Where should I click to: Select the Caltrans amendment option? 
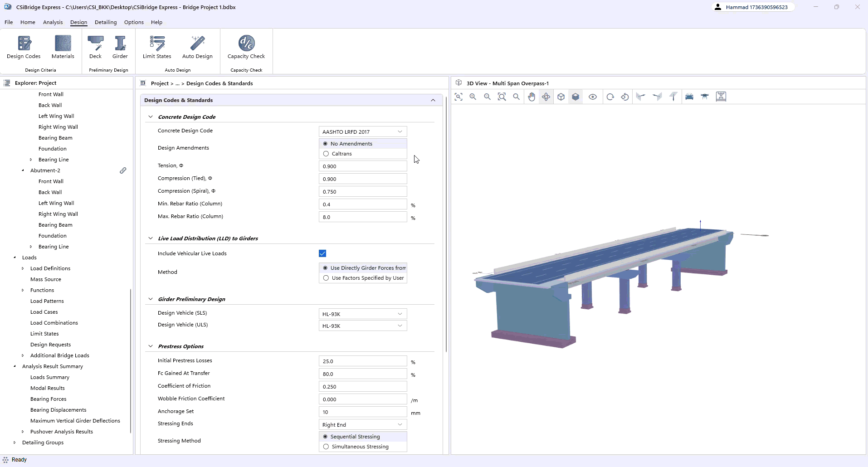pos(326,154)
